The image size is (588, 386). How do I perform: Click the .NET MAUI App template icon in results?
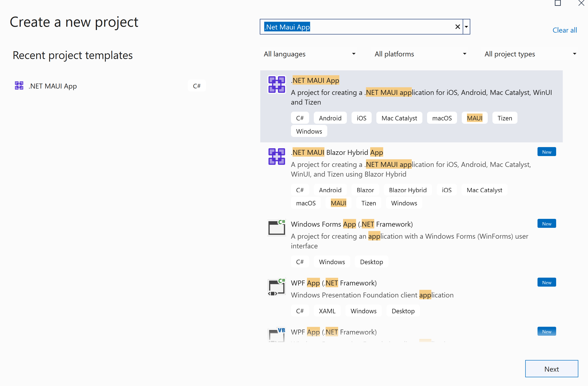[x=277, y=85]
